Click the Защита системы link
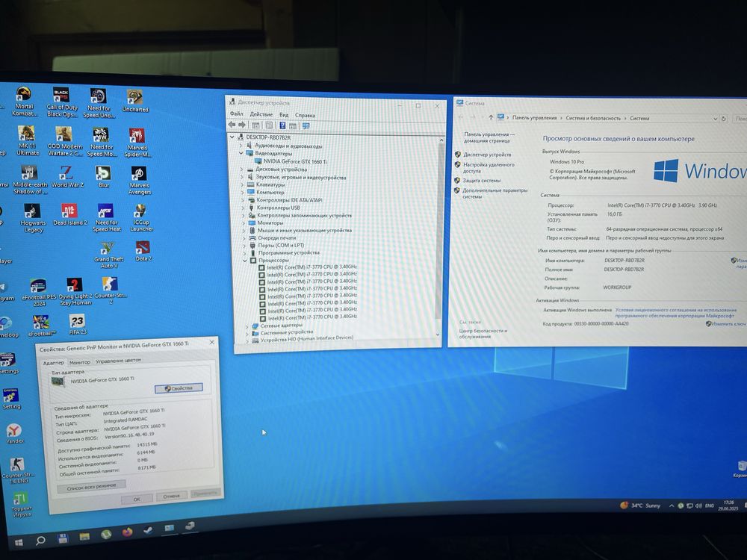Screen dimensions: 747x560 tap(482, 181)
